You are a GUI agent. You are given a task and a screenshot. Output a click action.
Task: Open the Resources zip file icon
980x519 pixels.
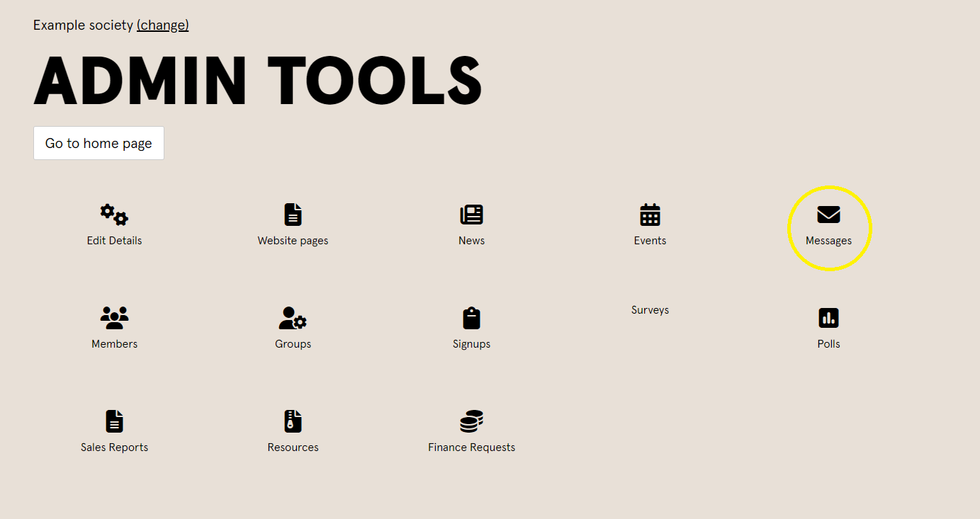[293, 421]
